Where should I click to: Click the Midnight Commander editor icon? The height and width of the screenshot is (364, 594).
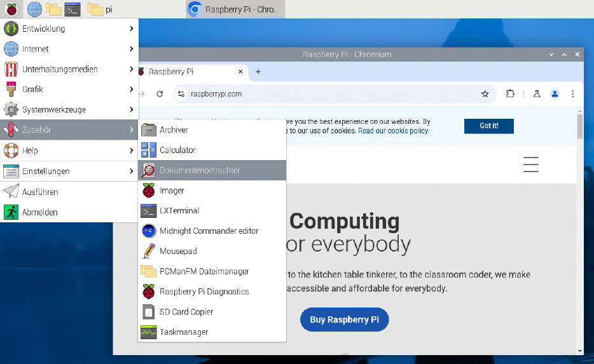pos(149,231)
